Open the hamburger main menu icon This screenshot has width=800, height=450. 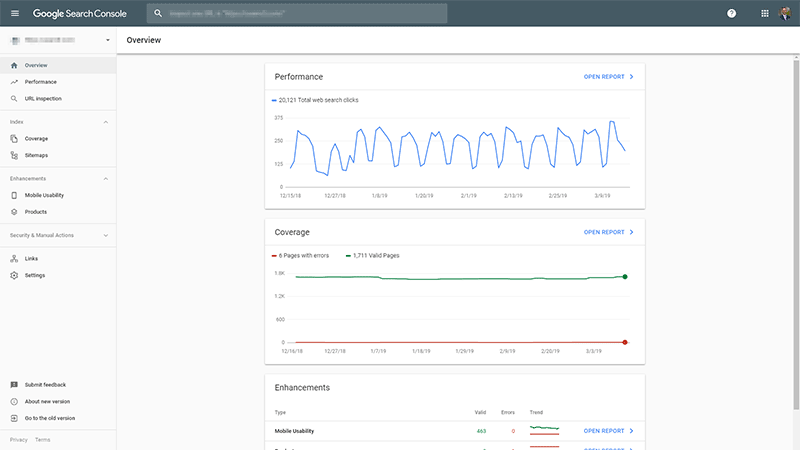point(14,14)
